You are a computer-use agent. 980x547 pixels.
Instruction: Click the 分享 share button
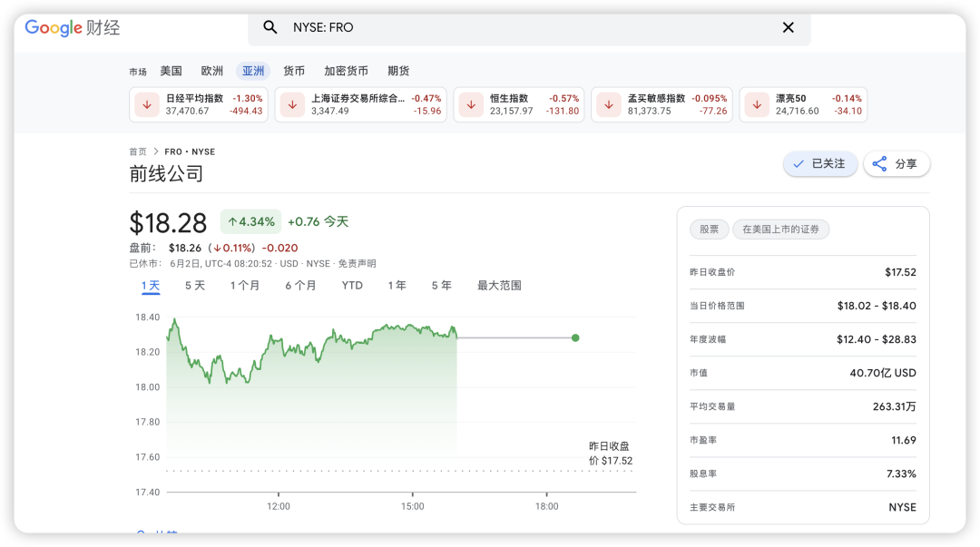pos(897,164)
